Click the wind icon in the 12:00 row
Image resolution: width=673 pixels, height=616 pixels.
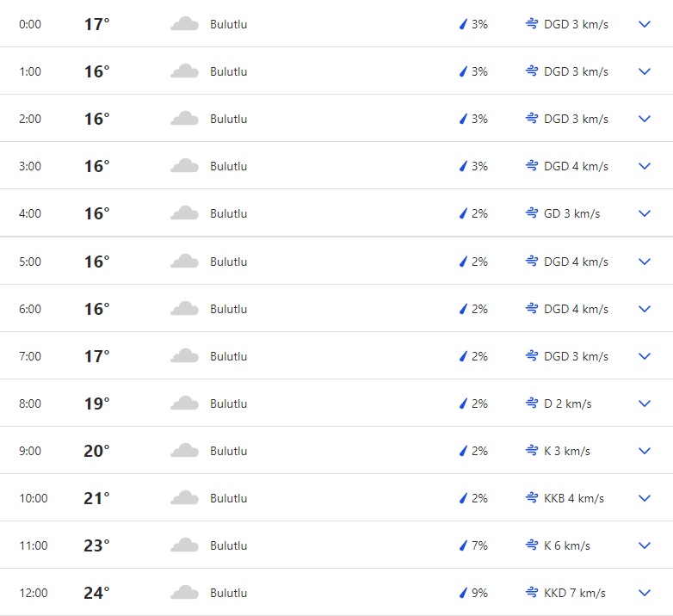tap(532, 593)
